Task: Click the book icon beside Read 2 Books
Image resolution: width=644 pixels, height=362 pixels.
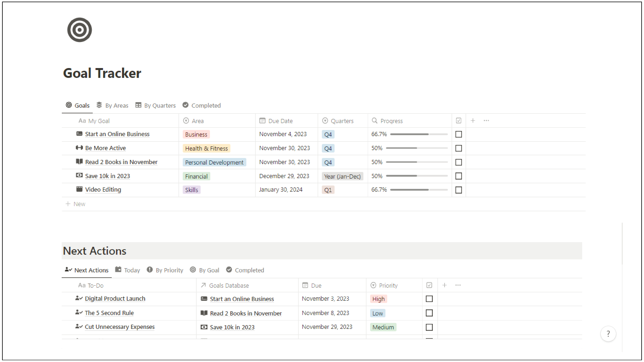Action: coord(79,162)
